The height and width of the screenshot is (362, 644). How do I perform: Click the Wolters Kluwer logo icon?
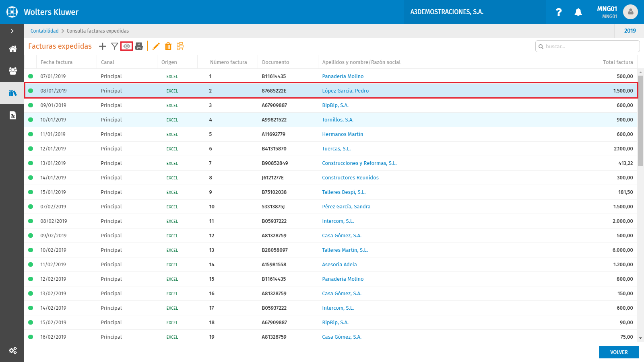point(12,12)
